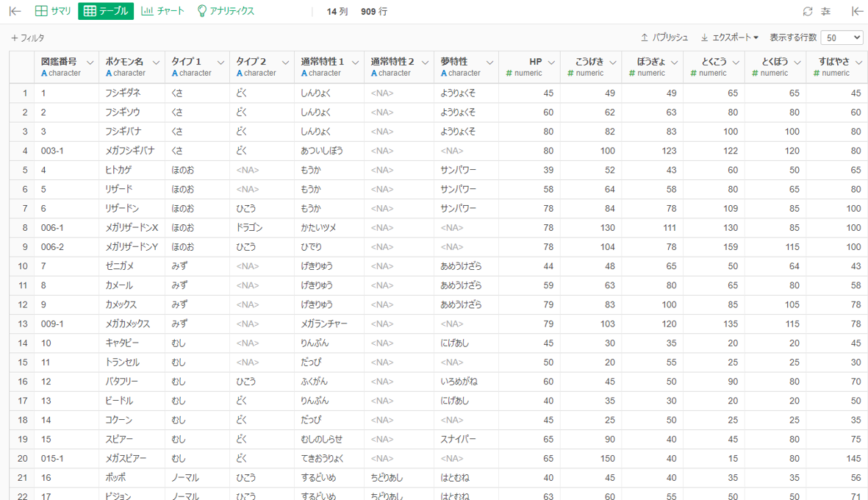Image resolution: width=868 pixels, height=500 pixels.
Task: Select the リザードン cell
Action: (132, 208)
